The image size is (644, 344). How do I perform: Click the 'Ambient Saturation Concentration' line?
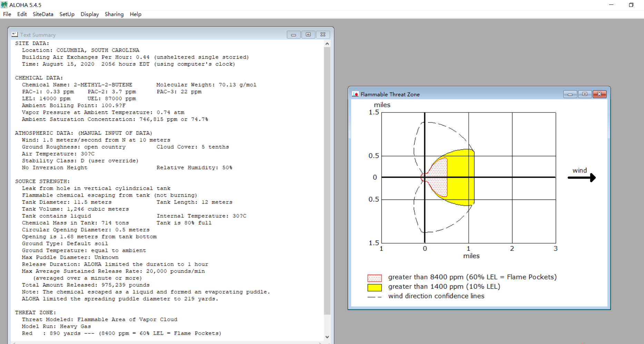pos(115,119)
